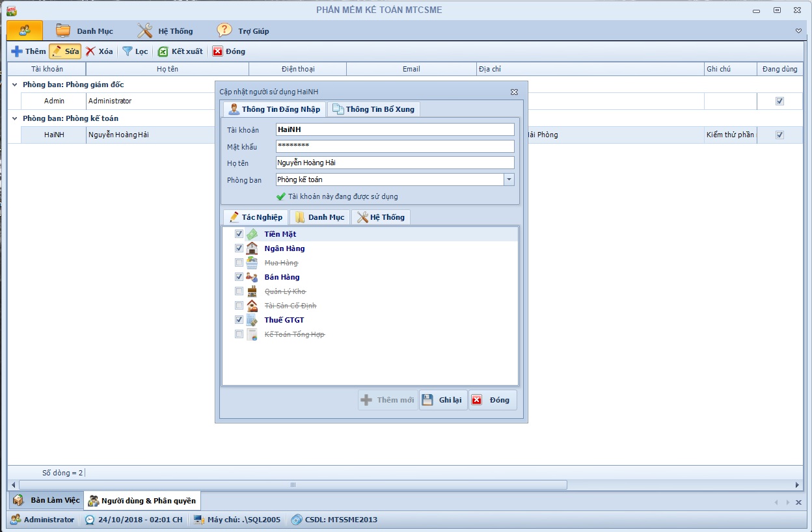
Task: Open the Phòng ban dropdown list
Action: 509,180
